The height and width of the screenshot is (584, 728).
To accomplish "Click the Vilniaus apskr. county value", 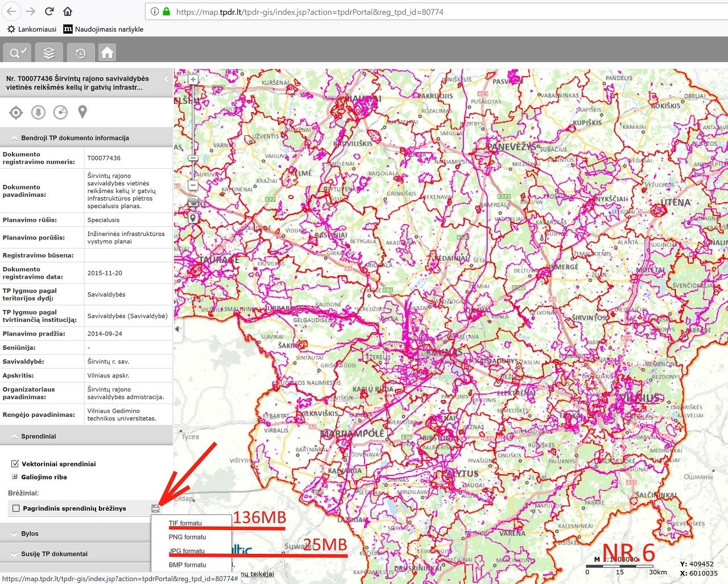I will pyautogui.click(x=108, y=375).
